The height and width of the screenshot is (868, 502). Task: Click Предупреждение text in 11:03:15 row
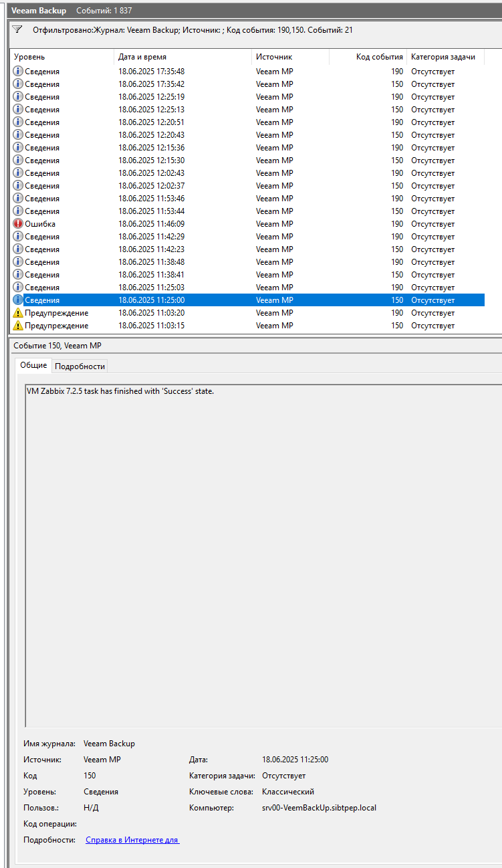pos(56,326)
